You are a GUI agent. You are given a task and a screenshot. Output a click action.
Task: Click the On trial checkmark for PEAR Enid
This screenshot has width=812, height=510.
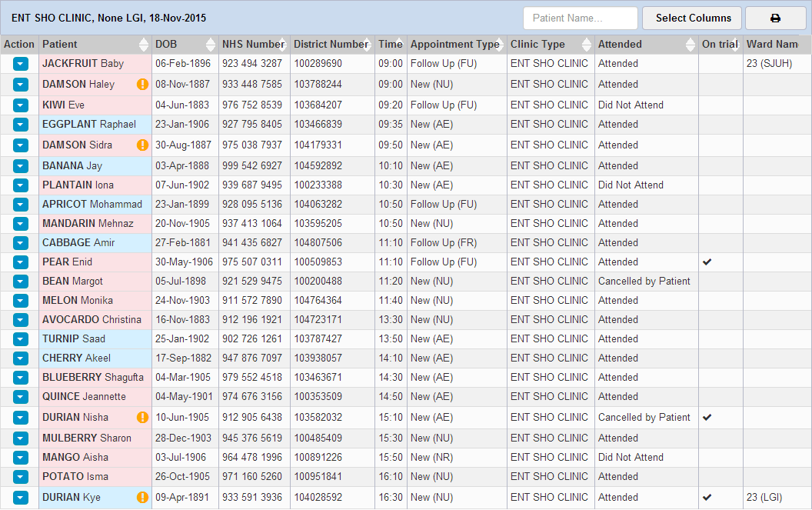click(707, 262)
